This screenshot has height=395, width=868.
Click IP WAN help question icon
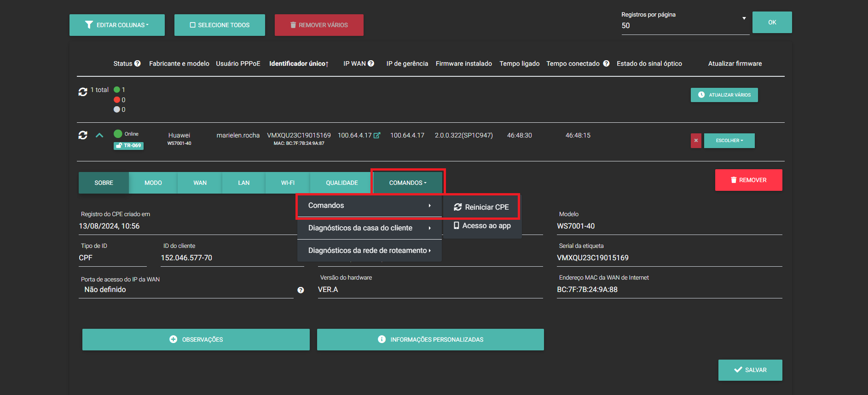pyautogui.click(x=371, y=63)
